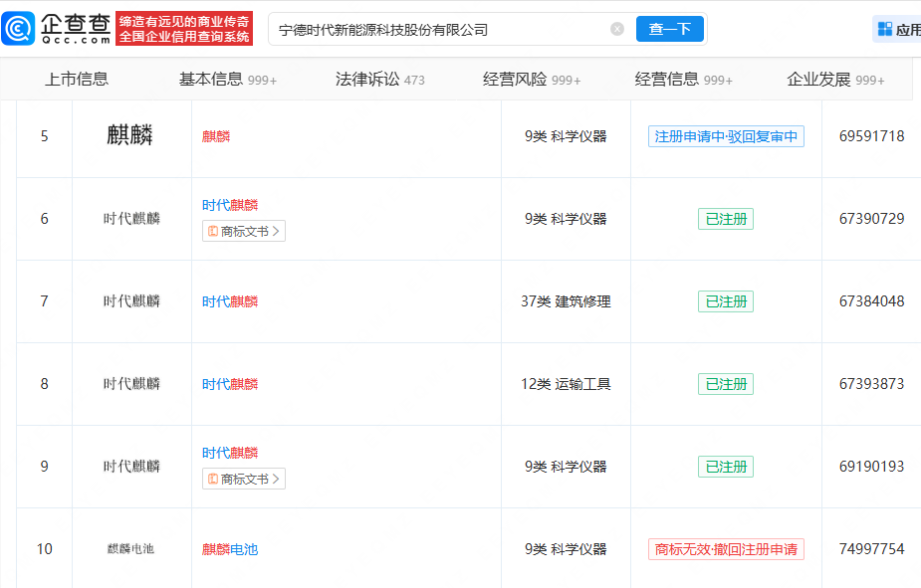Open the 麒麟 trademark link on row 5

217,135
